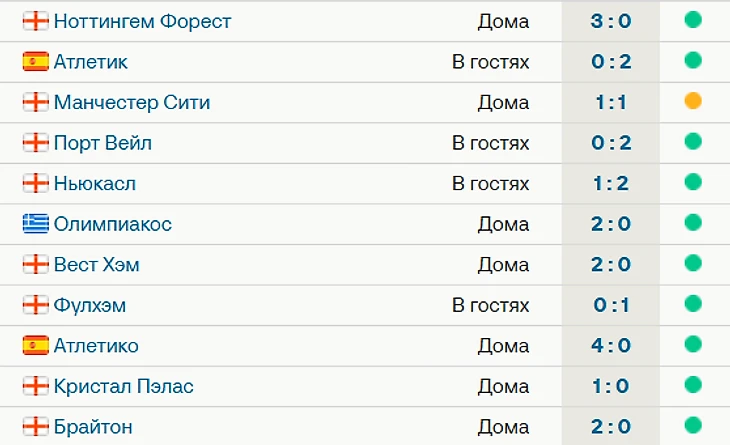Click the Spain flag next to Атлетик
This screenshot has width=730, height=445.
tap(35, 61)
